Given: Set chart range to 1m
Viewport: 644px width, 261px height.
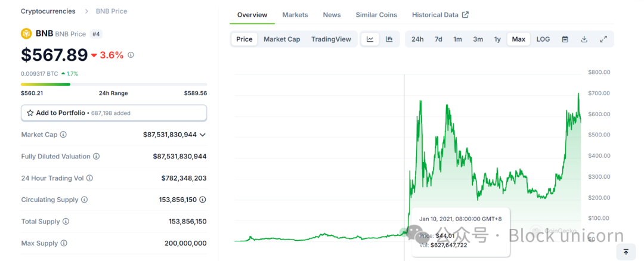Looking at the screenshot, I should 457,39.
